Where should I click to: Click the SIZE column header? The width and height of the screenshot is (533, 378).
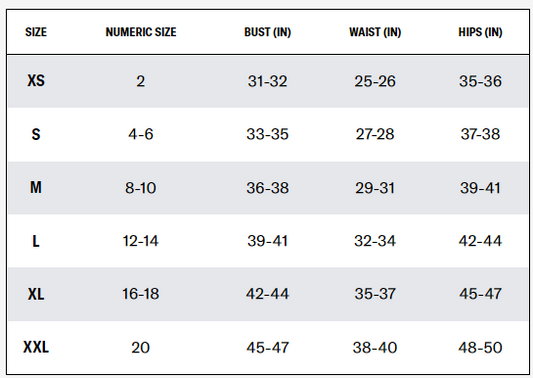[36, 32]
